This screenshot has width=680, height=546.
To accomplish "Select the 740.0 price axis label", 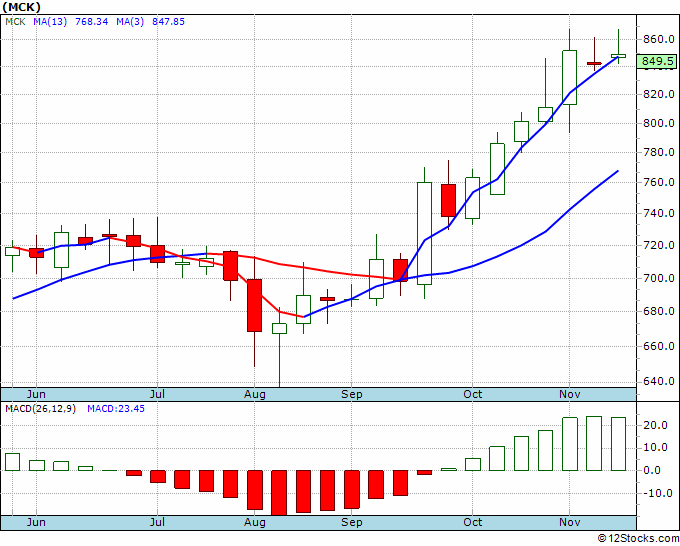I will [x=659, y=213].
